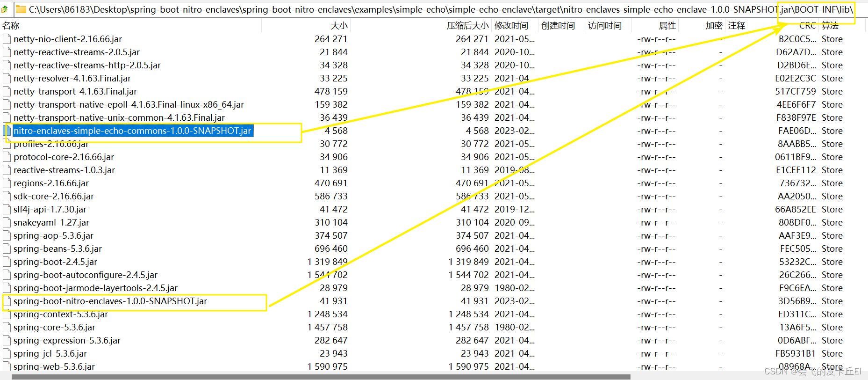Click the up-folder icon beside the path

click(5, 9)
